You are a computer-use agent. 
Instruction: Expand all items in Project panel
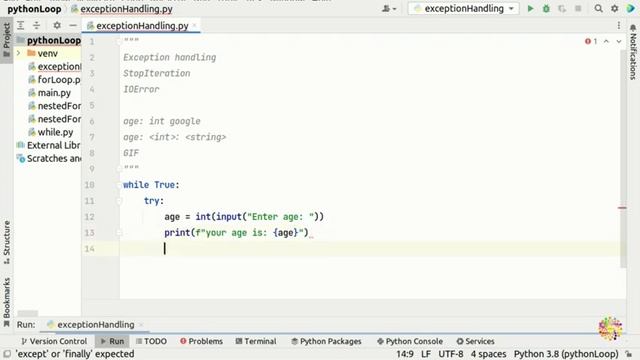(x=20, y=26)
